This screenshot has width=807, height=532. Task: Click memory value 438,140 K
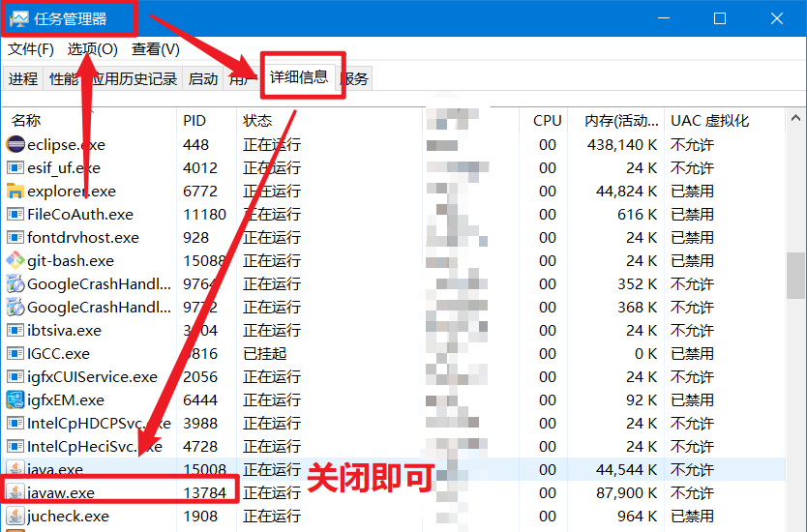(622, 144)
